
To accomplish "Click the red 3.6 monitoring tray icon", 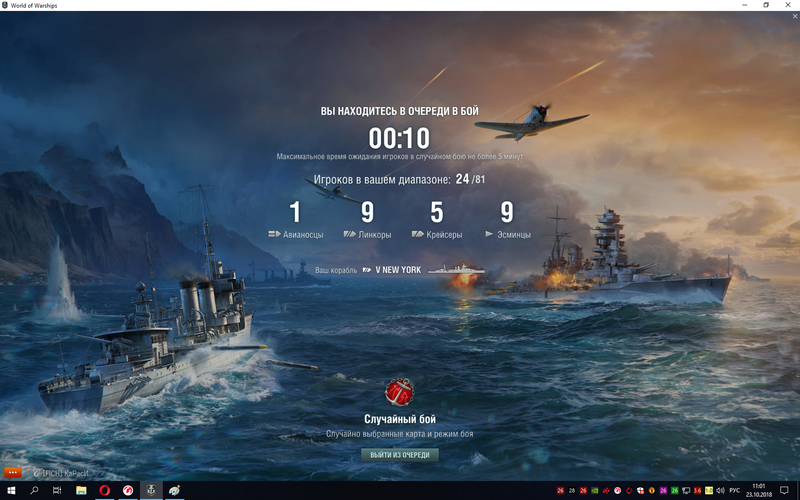I will (x=697, y=490).
